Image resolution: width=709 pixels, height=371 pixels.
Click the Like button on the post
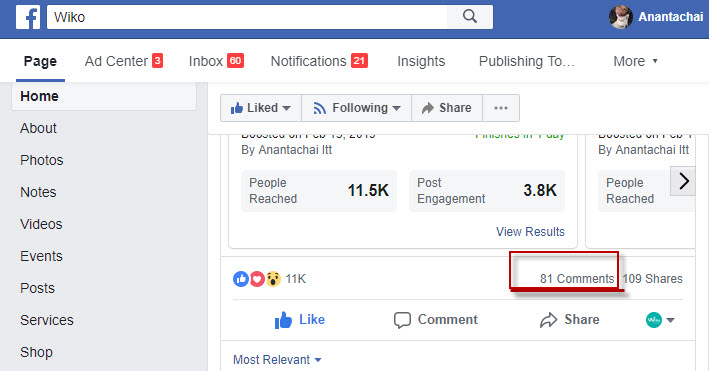pos(300,320)
